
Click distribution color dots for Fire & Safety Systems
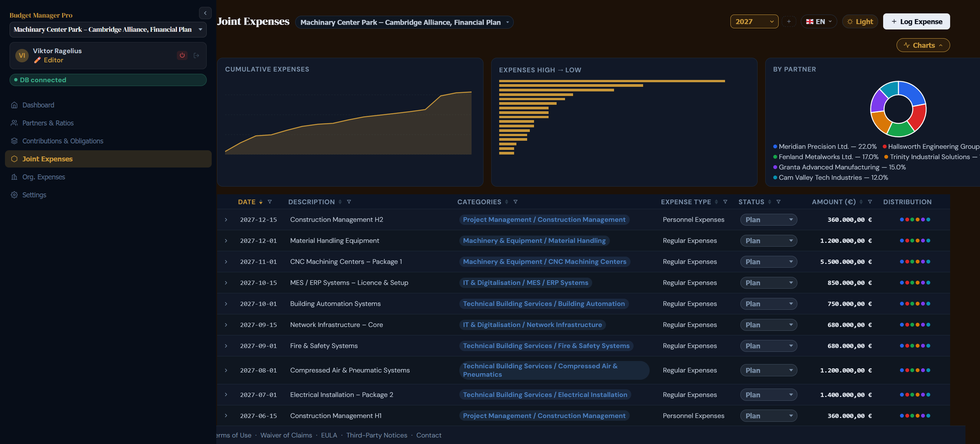[x=915, y=346]
